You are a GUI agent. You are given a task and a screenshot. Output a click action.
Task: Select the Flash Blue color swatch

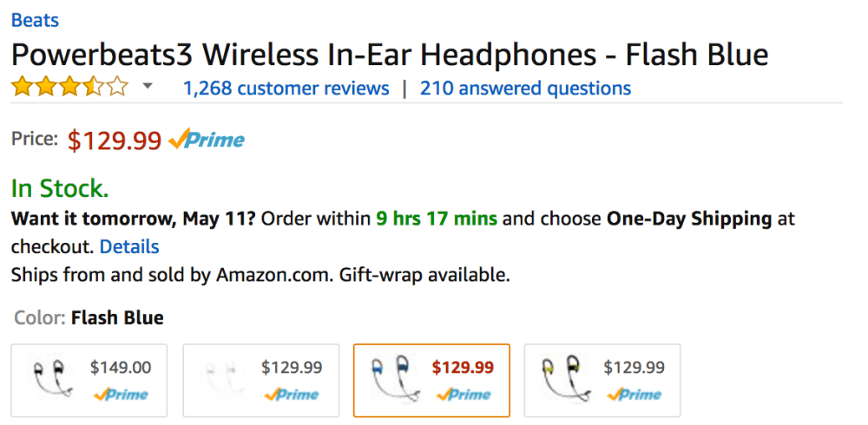tap(431, 380)
